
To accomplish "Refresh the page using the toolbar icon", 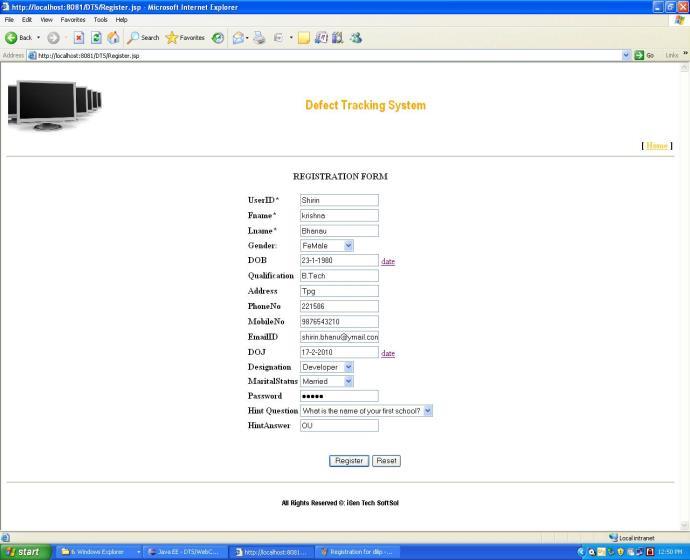I will click(96, 38).
